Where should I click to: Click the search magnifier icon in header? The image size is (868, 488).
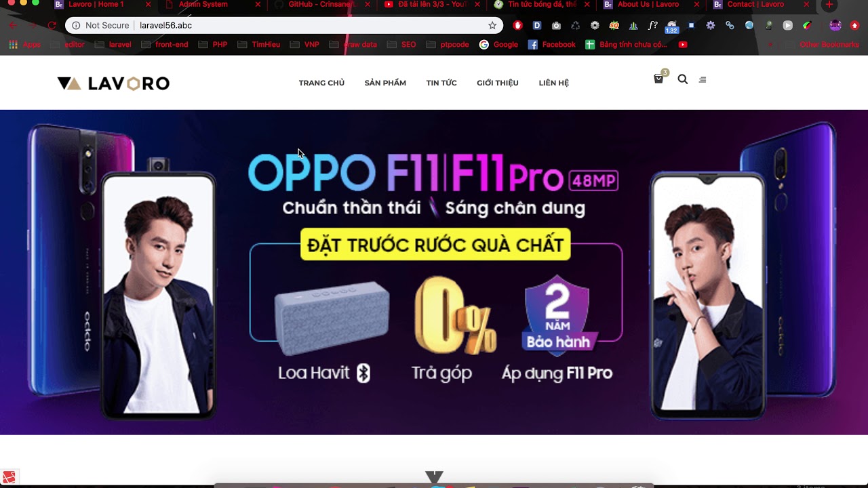[x=683, y=79]
